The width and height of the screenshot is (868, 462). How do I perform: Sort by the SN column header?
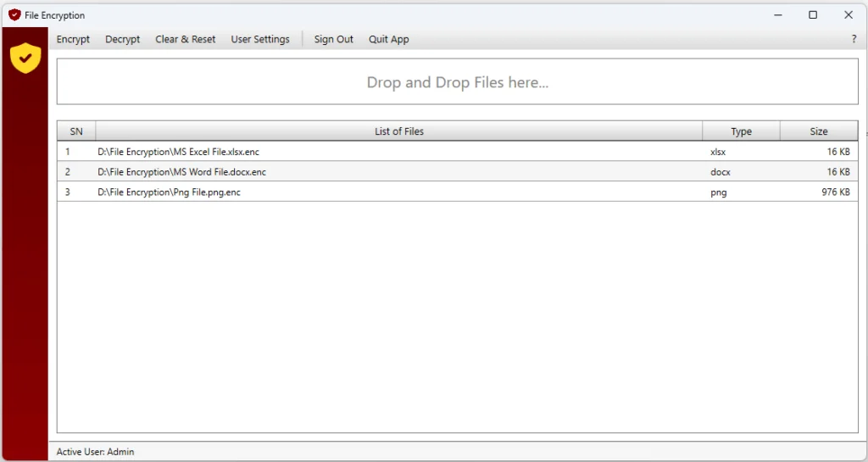point(76,131)
